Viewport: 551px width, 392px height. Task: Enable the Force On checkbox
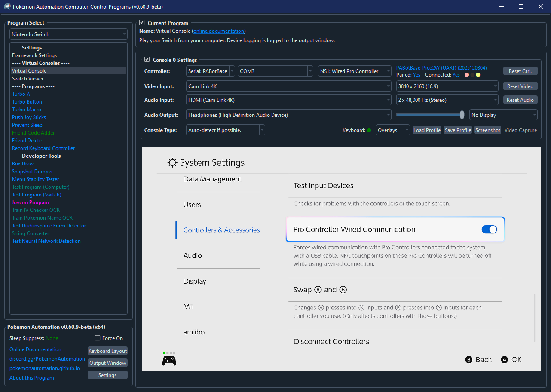coord(98,338)
